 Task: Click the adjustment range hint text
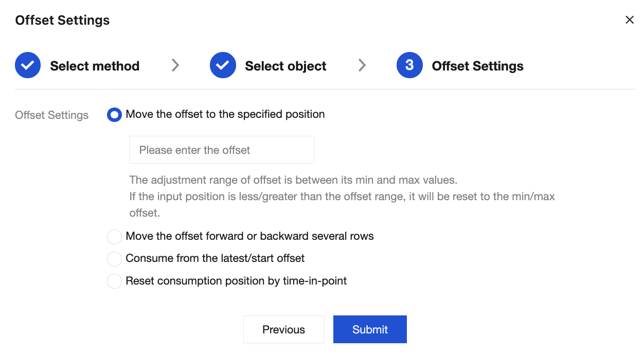click(x=293, y=181)
